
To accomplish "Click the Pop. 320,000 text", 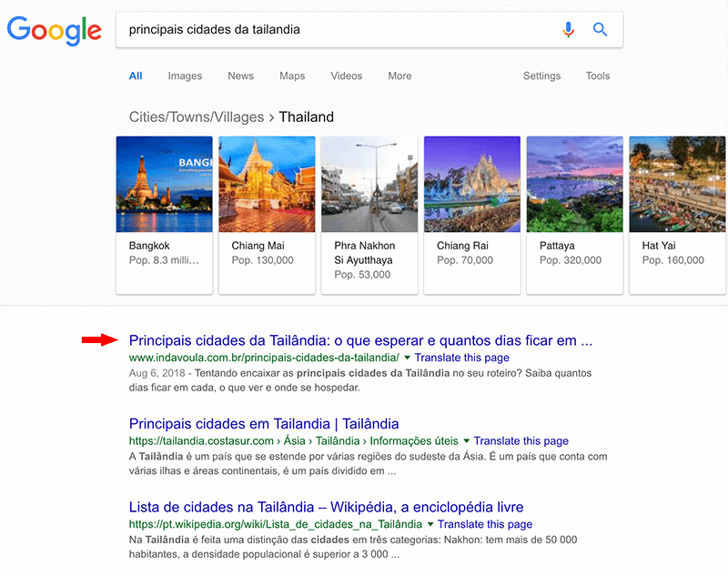I will [x=571, y=260].
